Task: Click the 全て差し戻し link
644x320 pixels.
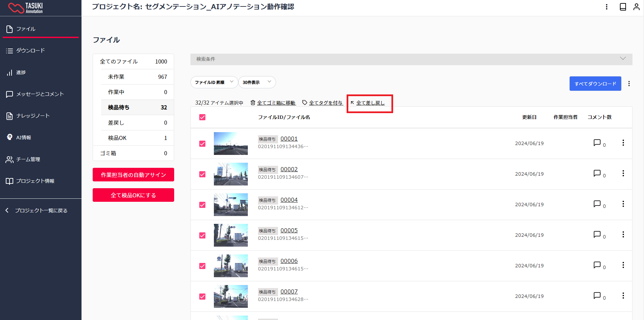Action: [370, 103]
